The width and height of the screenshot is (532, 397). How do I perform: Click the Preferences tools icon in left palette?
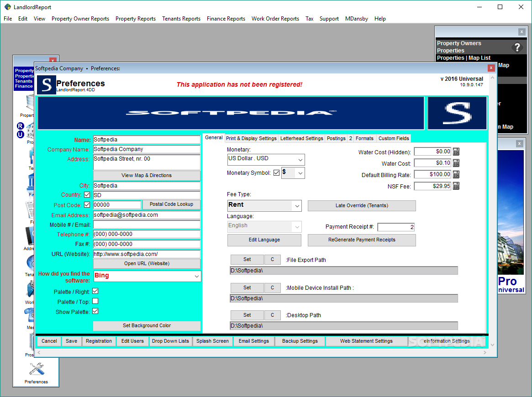coord(36,370)
